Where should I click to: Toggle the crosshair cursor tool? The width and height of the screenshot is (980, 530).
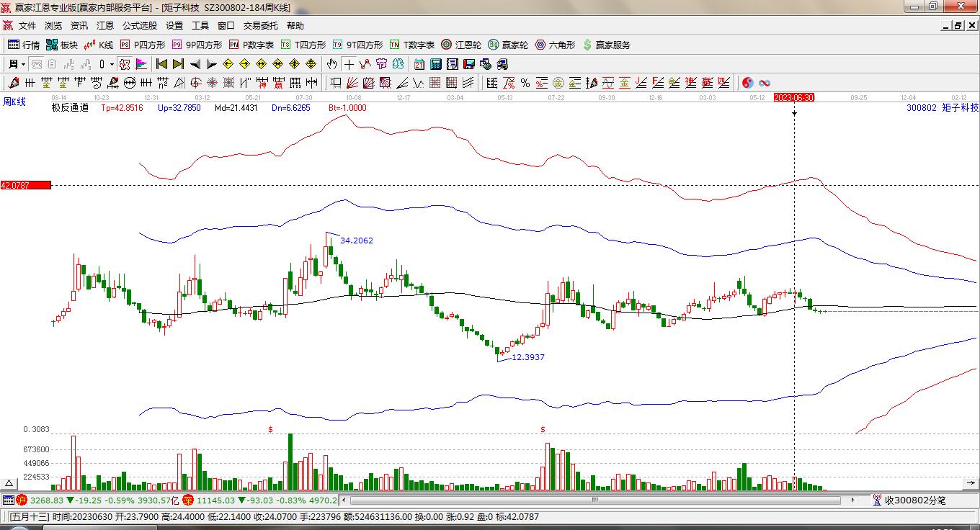click(349, 64)
